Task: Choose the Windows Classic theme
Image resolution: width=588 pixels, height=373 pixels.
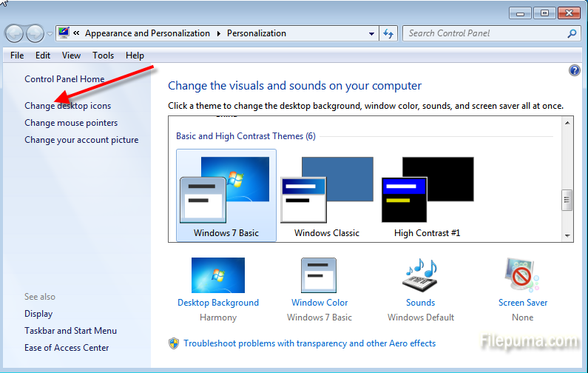Action: pos(327,194)
